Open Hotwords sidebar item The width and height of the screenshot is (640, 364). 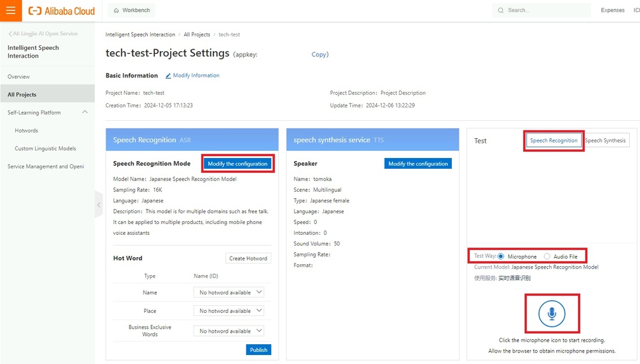tap(26, 131)
